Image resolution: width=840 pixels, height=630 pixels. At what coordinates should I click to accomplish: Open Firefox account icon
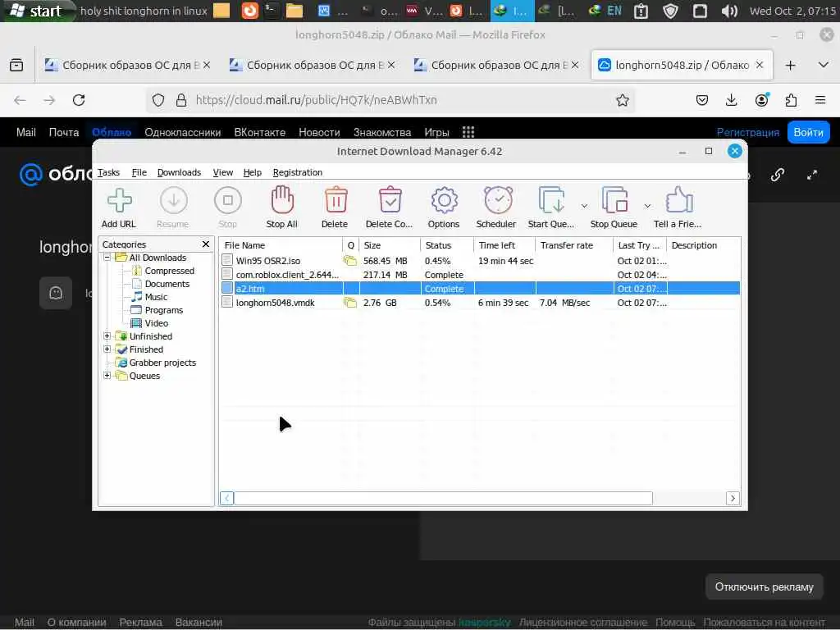coord(761,100)
